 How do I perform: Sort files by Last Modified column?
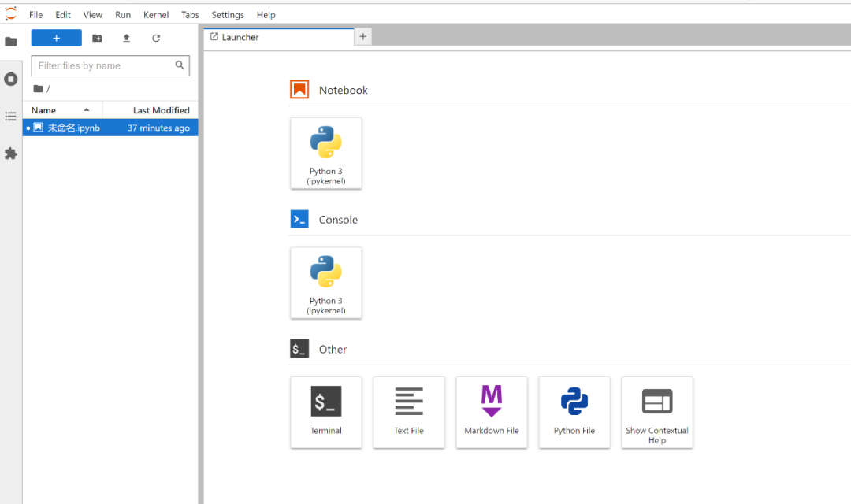[151, 110]
